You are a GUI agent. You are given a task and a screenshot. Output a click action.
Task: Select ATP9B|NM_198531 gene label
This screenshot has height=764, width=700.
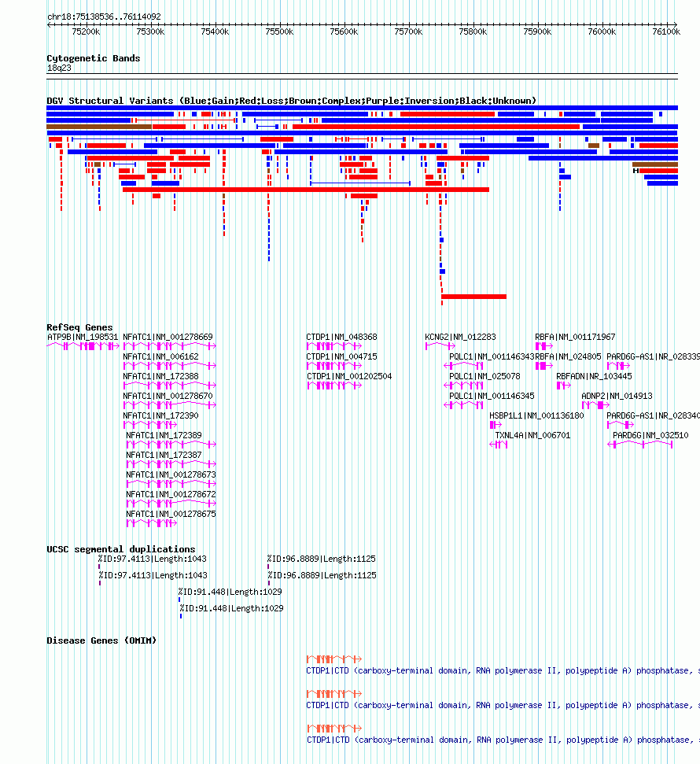[x=83, y=337]
